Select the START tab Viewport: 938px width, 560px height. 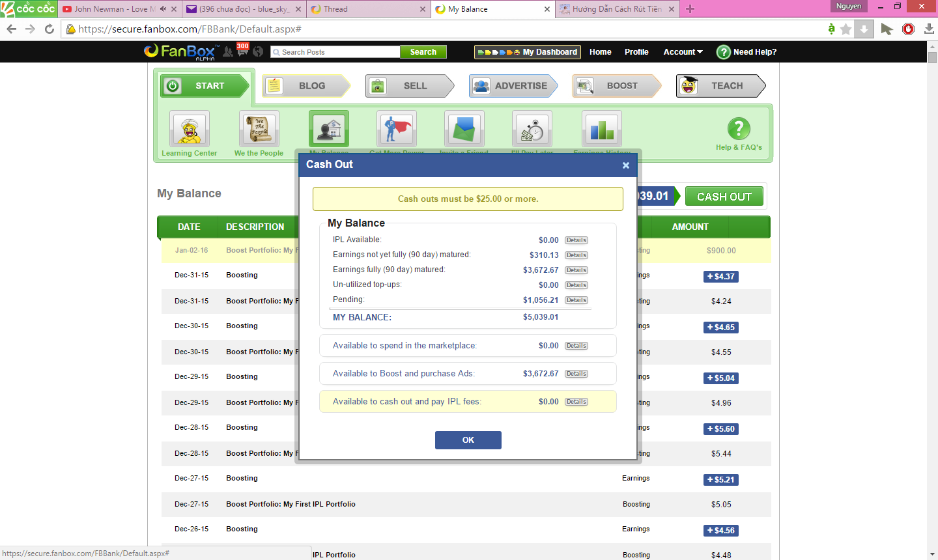point(205,86)
